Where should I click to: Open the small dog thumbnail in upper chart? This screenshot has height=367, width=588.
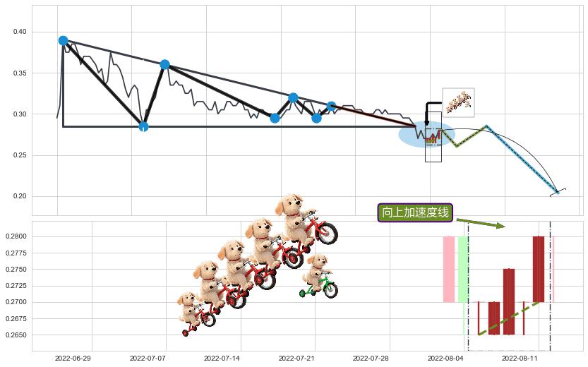click(458, 102)
